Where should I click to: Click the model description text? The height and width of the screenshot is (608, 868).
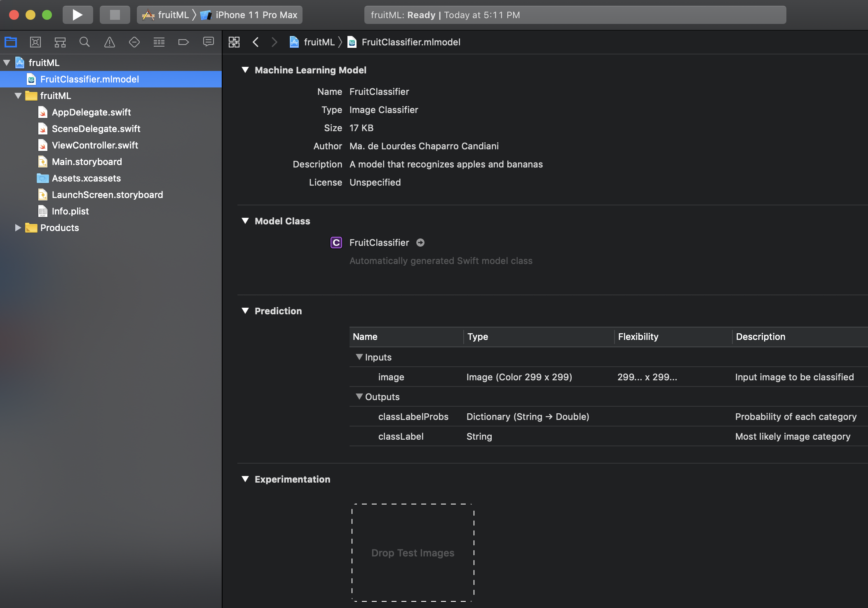[x=446, y=164]
